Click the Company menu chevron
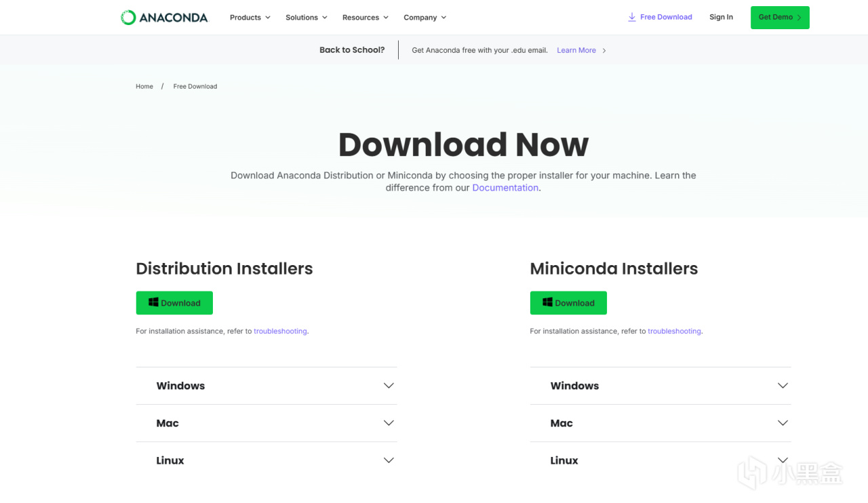 pyautogui.click(x=443, y=18)
